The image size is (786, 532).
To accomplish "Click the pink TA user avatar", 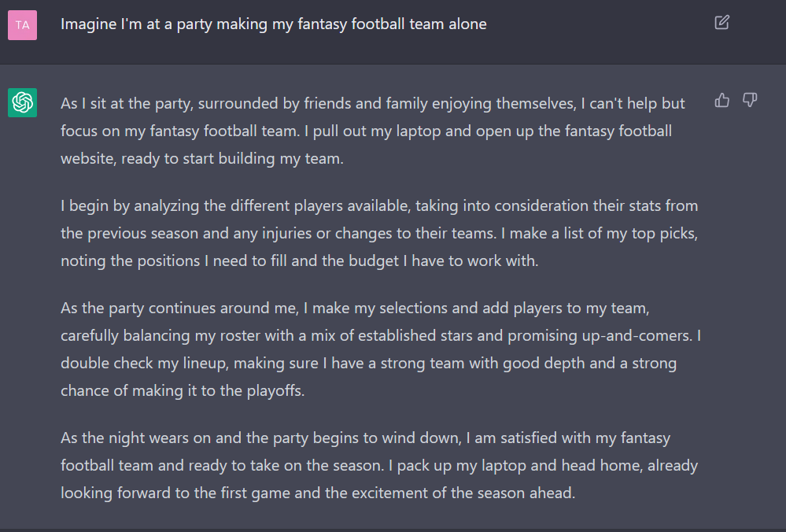I will click(23, 25).
